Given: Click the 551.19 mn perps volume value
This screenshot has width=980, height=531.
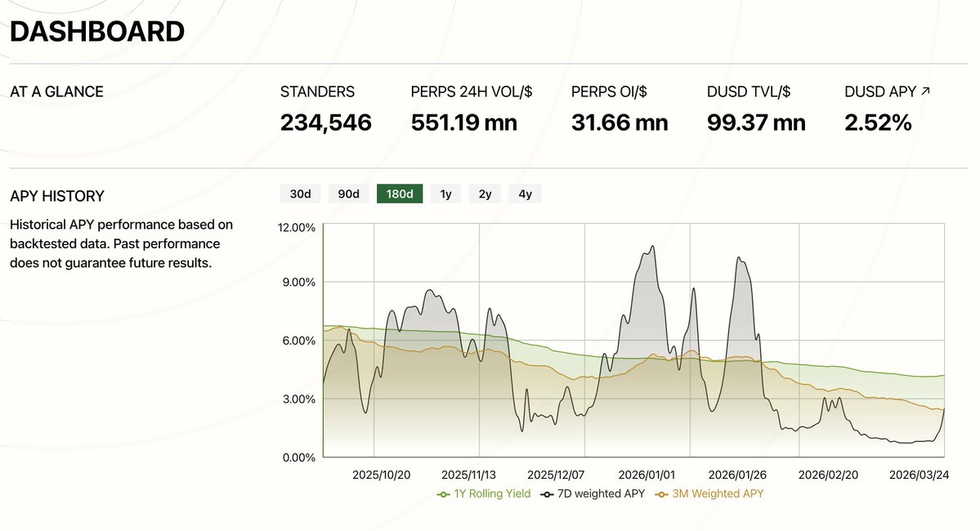Looking at the screenshot, I should click(x=463, y=123).
